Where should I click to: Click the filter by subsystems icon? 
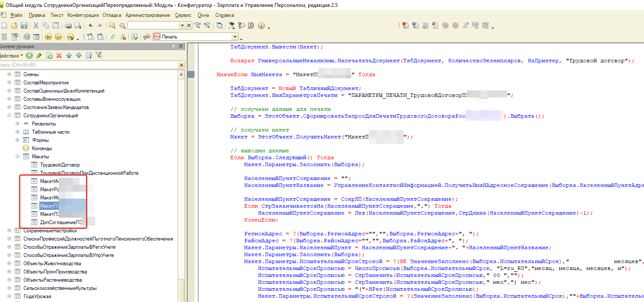pyautogui.click(x=99, y=55)
